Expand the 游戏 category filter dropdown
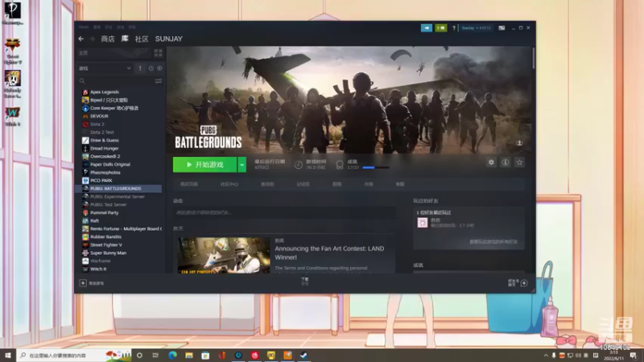The image size is (644, 362). [105, 68]
